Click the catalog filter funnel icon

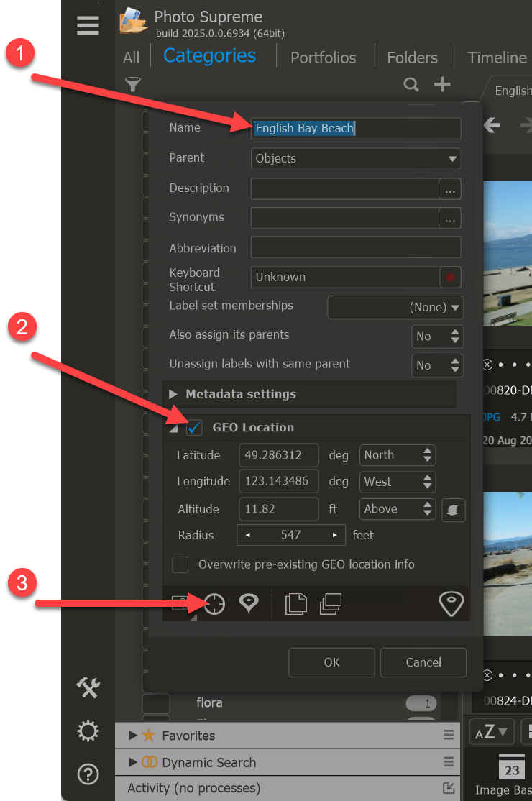(x=133, y=84)
